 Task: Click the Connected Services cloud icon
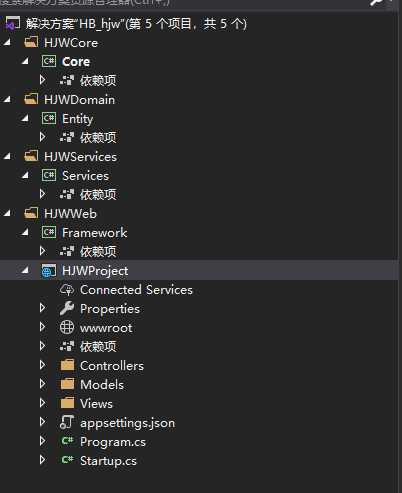point(67,290)
